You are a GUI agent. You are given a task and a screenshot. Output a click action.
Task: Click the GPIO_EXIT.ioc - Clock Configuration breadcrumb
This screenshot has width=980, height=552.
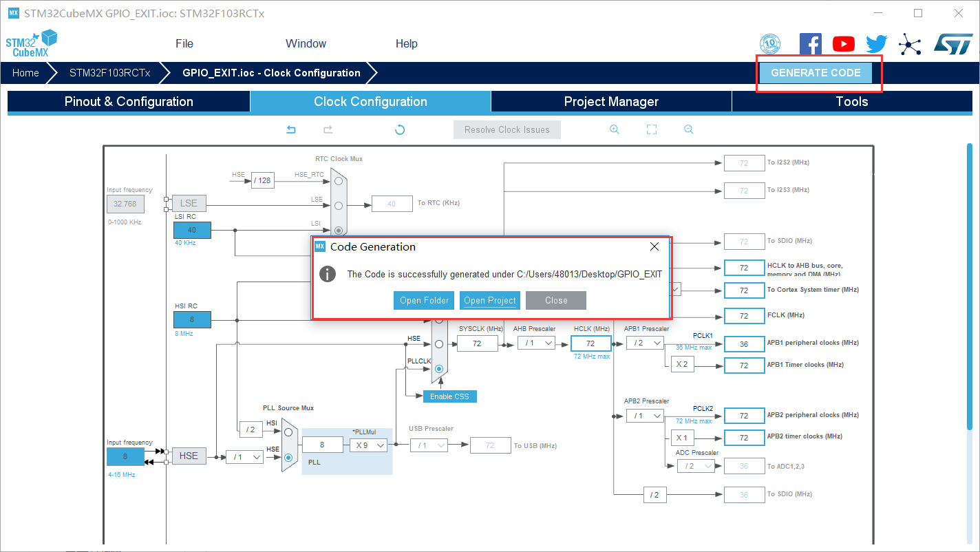271,73
